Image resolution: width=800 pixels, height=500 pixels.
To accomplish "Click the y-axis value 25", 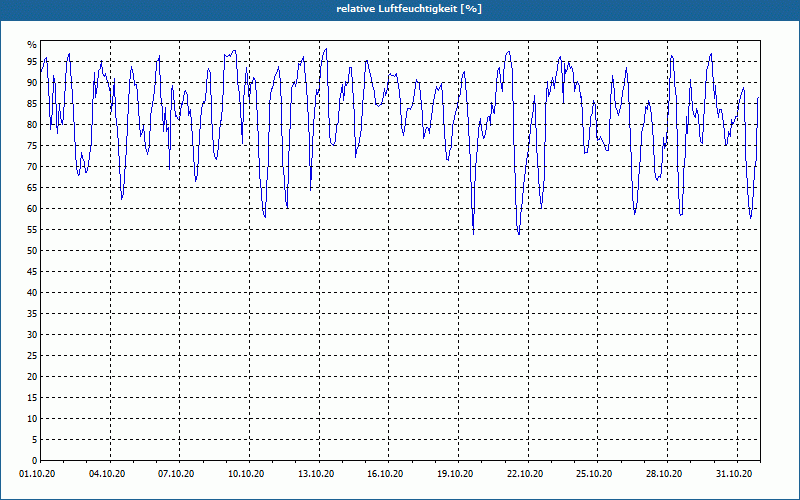I will click(x=32, y=356).
